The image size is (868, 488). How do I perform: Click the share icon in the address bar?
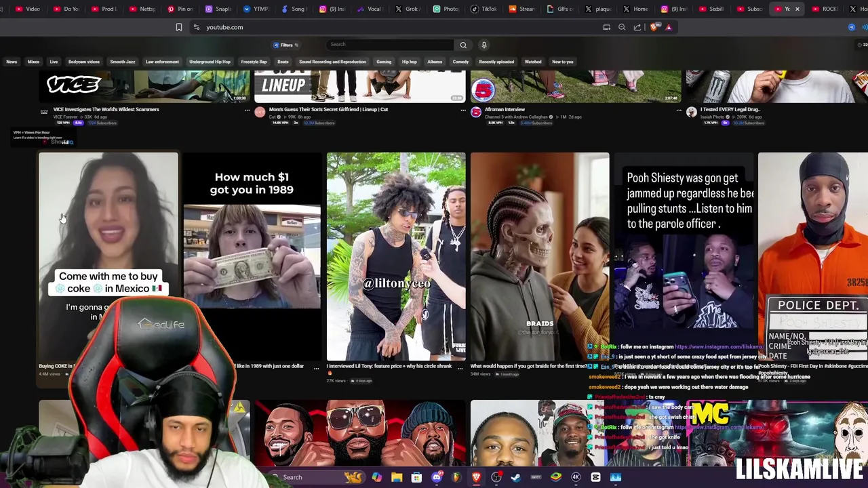pyautogui.click(x=637, y=27)
